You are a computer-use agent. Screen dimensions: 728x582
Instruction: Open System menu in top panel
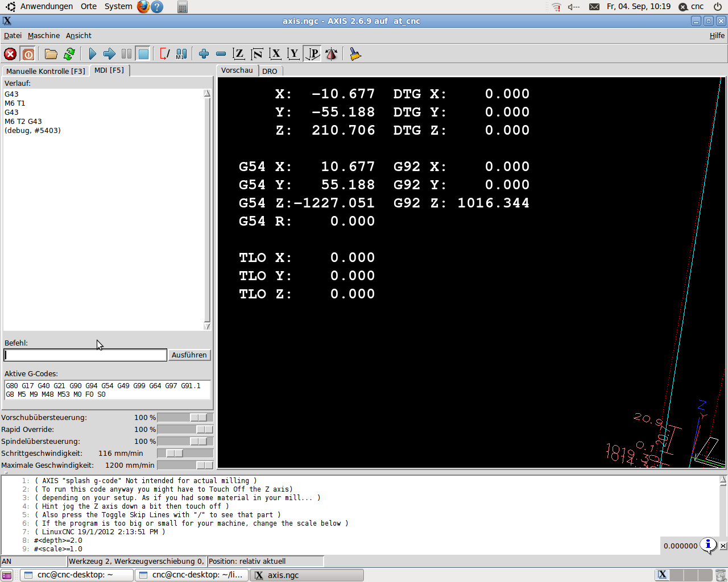[x=118, y=6]
